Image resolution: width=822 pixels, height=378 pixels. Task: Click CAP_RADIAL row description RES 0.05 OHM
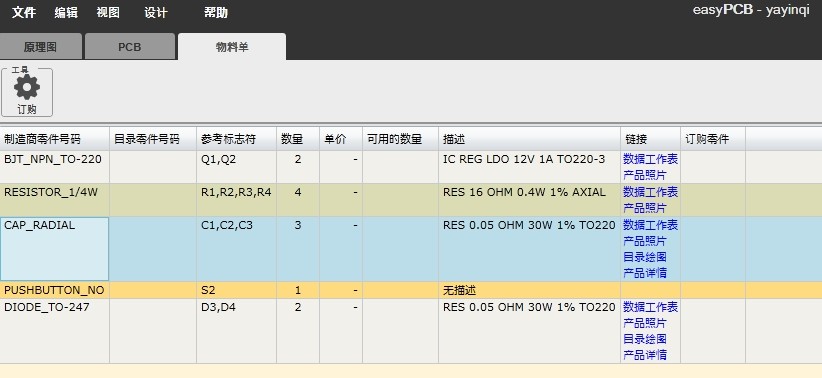click(x=529, y=225)
